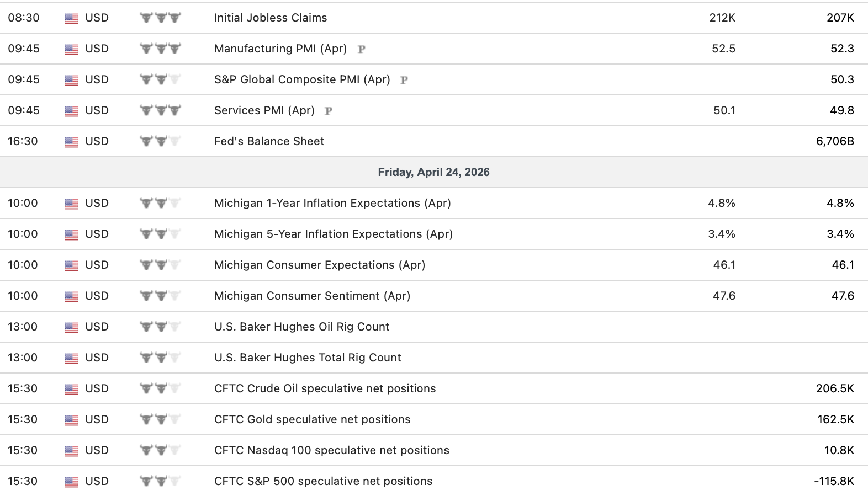Screen dimensions: 868x501
Task: Click US flag in Michigan Consumer Sentiment row
Action: [71, 296]
